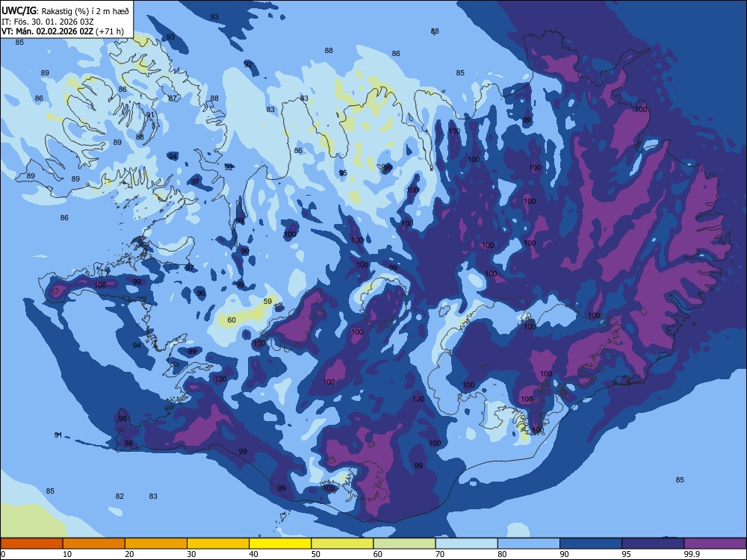The image size is (747, 560).
Task: Click the purple legend swatch above 99.9
Action: tap(715, 544)
